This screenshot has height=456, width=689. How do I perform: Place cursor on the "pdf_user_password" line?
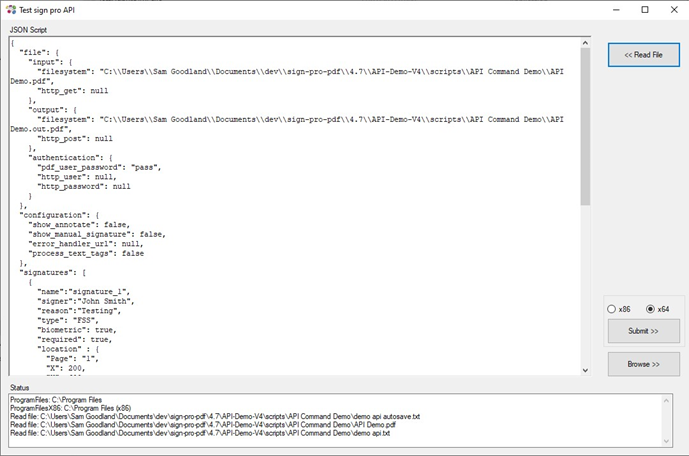[x=98, y=166]
